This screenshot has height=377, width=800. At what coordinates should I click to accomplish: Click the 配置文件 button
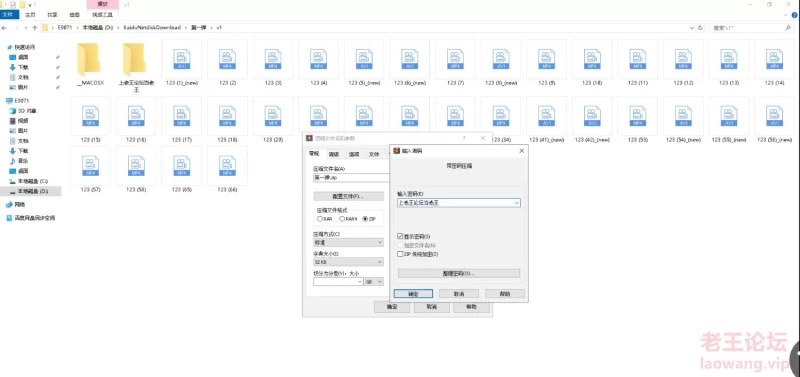click(x=348, y=196)
